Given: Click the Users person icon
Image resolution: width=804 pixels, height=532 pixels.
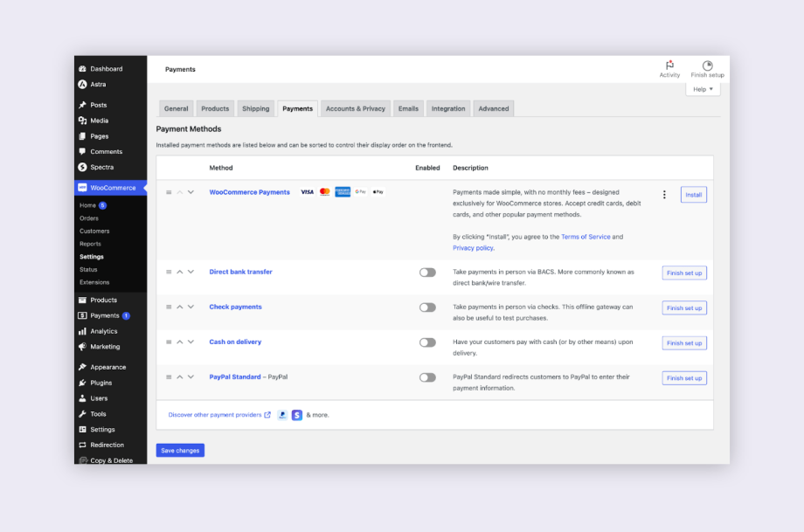Looking at the screenshot, I should tap(82, 398).
